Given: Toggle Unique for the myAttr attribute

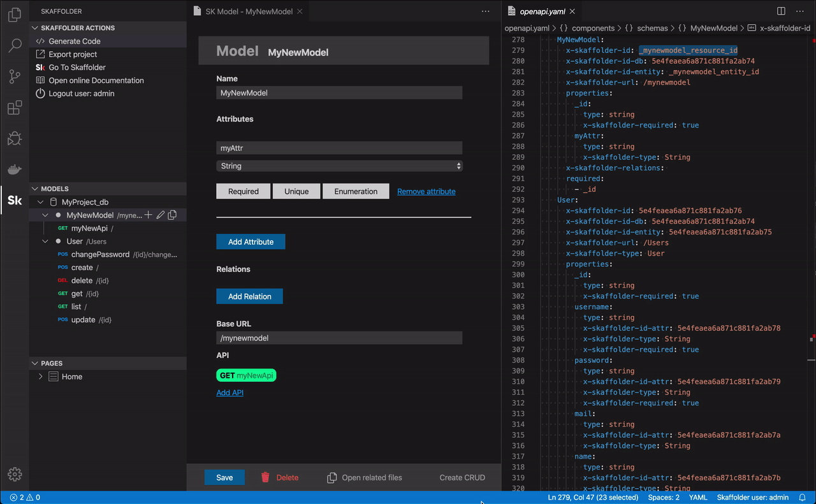Looking at the screenshot, I should 296,191.
